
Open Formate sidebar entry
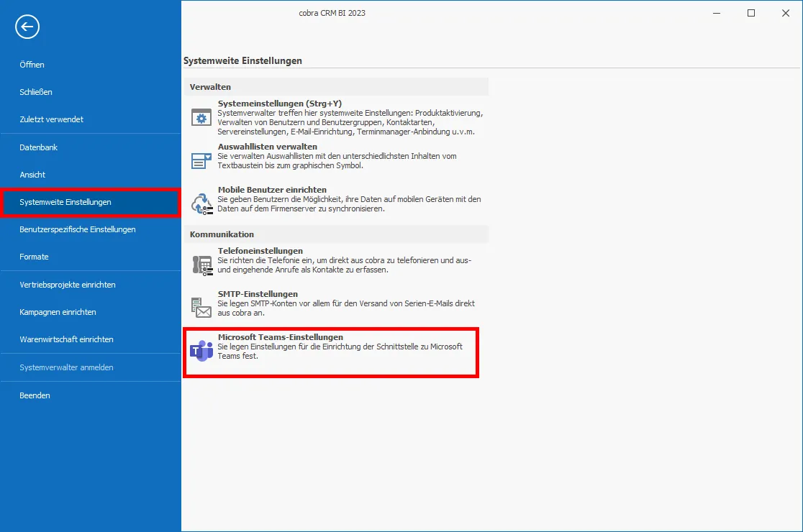34,257
